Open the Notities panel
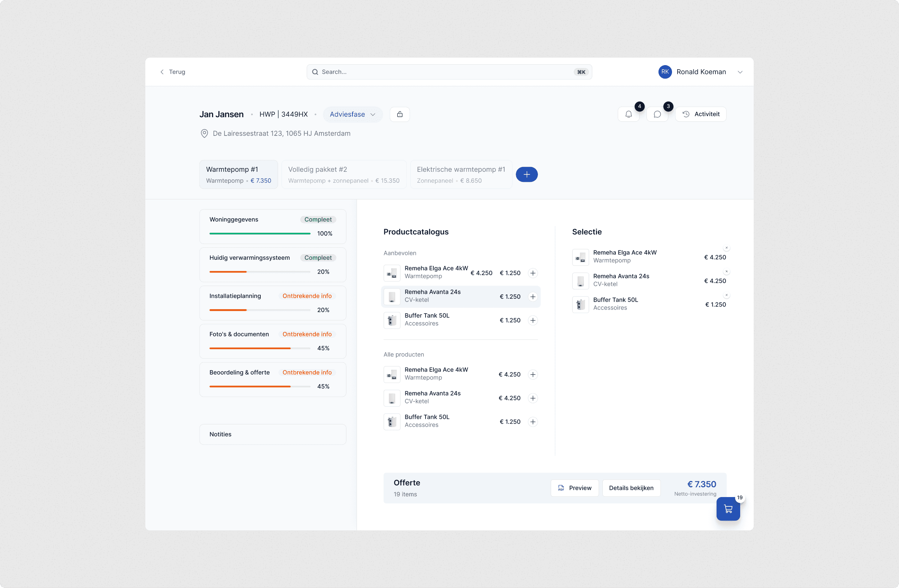 coord(273,435)
